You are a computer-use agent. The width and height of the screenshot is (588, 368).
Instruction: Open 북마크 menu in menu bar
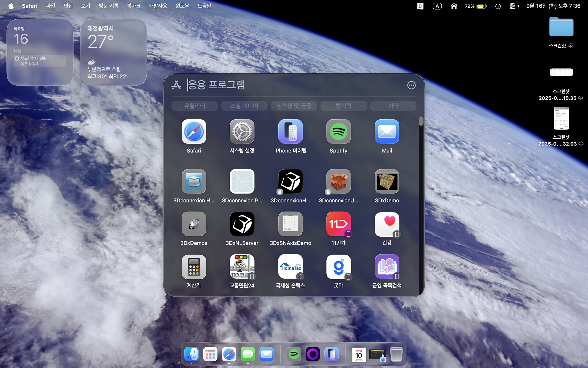[134, 6]
